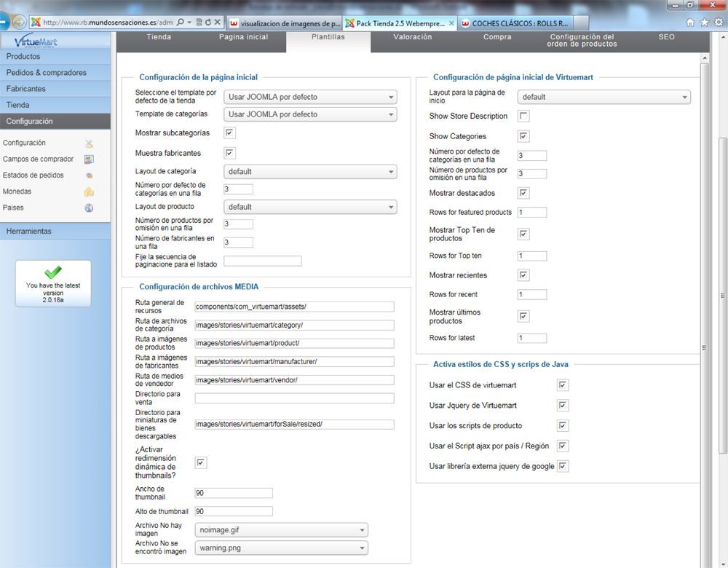The height and width of the screenshot is (568, 728).
Task: Open the address bar autocomplete dropdown arrow
Action: tap(189, 23)
